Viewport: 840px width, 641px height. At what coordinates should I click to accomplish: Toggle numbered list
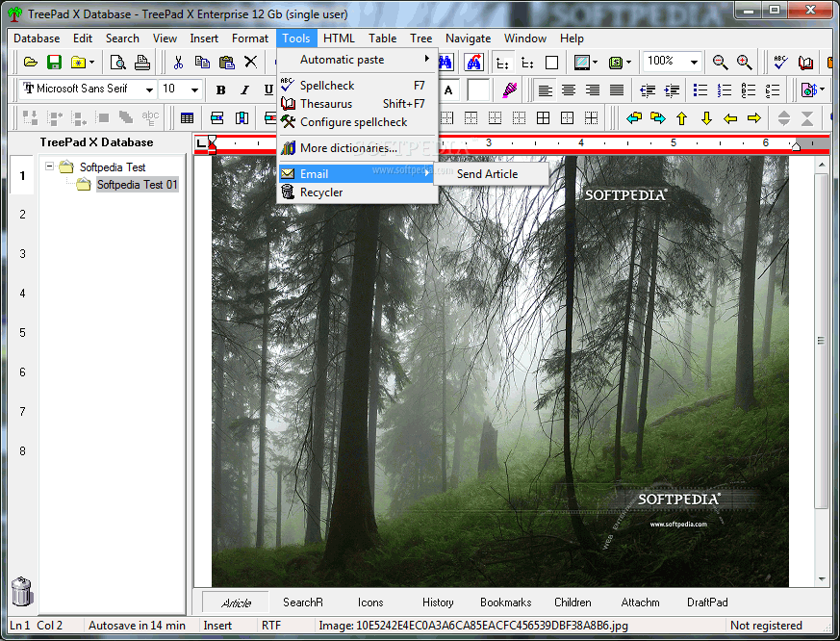[x=725, y=90]
